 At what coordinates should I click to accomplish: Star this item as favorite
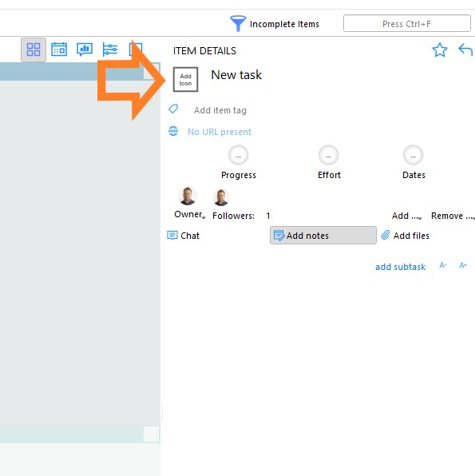[440, 50]
